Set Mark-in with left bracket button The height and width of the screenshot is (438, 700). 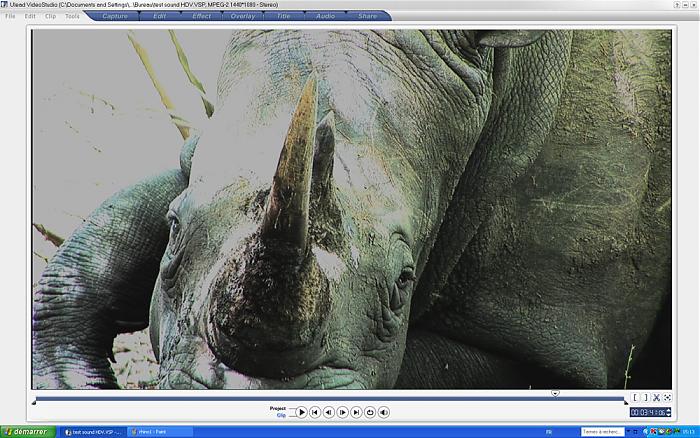coord(635,397)
